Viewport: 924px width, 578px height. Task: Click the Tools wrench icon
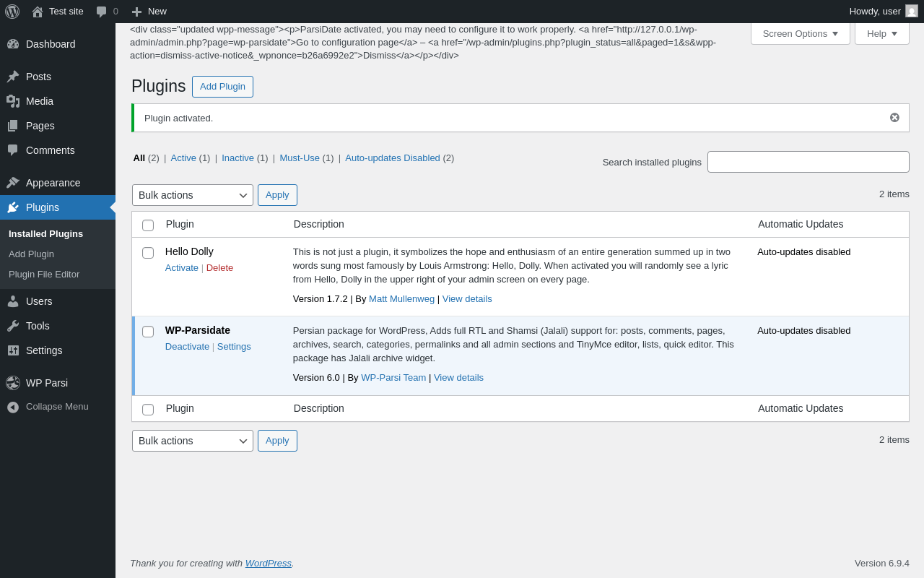13,326
